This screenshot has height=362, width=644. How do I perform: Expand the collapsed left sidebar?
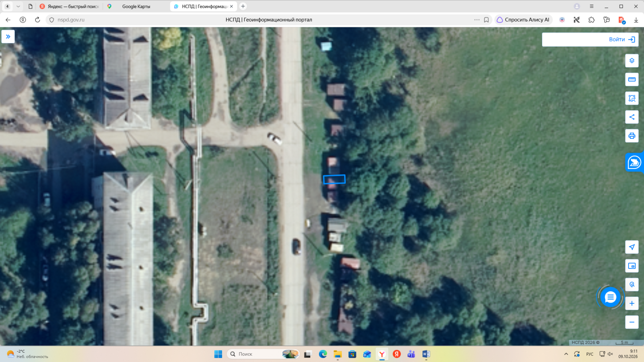[8, 37]
